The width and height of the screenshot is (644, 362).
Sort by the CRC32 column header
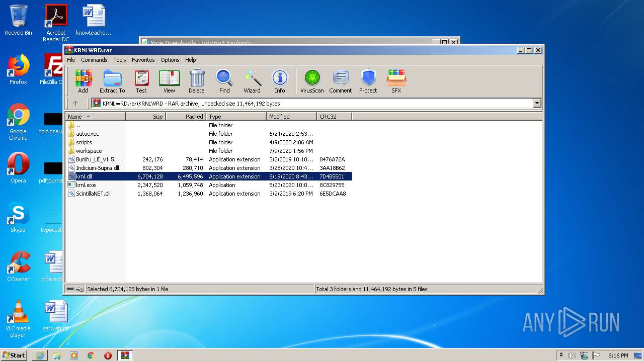click(334, 116)
